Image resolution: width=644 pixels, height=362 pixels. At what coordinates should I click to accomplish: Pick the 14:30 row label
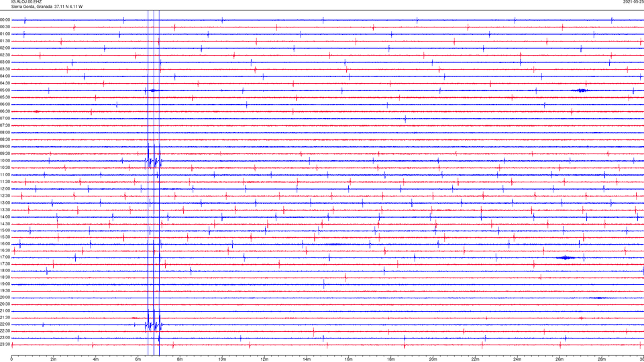[x=5, y=224]
